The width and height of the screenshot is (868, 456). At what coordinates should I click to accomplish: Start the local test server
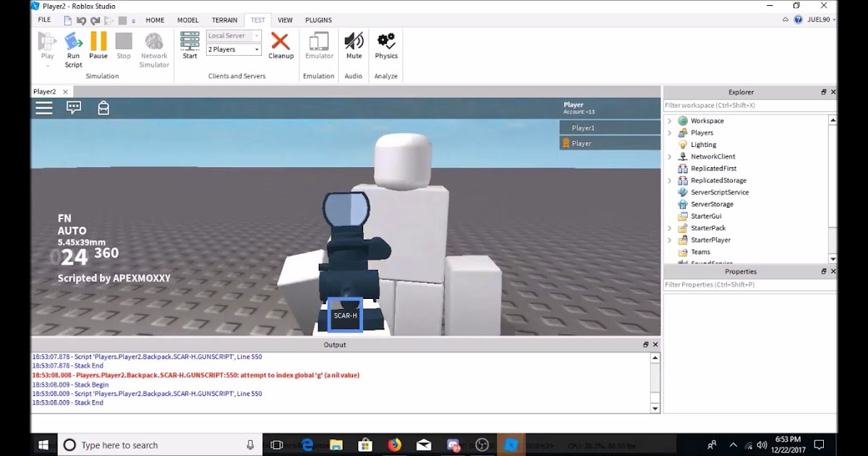[190, 46]
